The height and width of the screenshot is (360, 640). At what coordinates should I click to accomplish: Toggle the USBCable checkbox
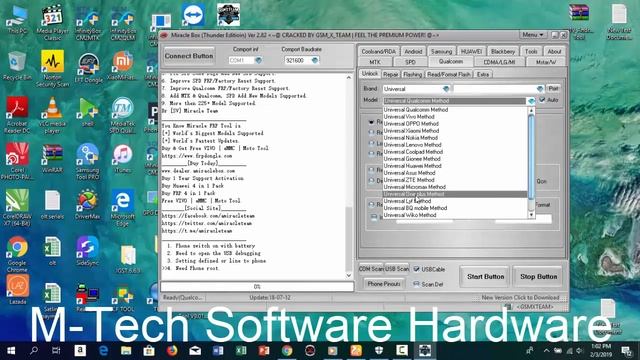click(416, 269)
